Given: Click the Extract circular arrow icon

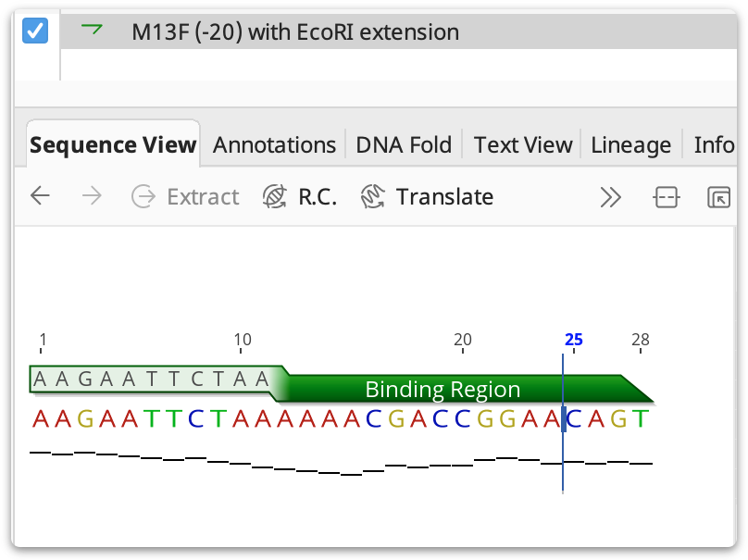Looking at the screenshot, I should (x=143, y=196).
